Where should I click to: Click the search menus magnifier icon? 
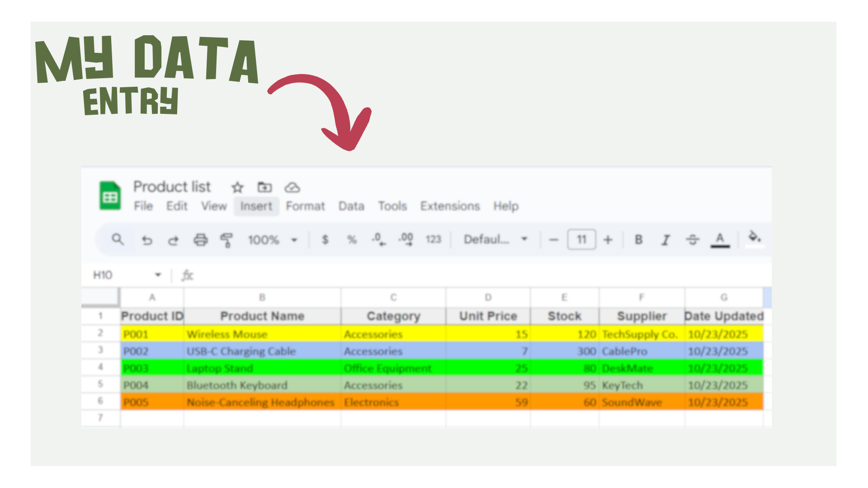(118, 239)
